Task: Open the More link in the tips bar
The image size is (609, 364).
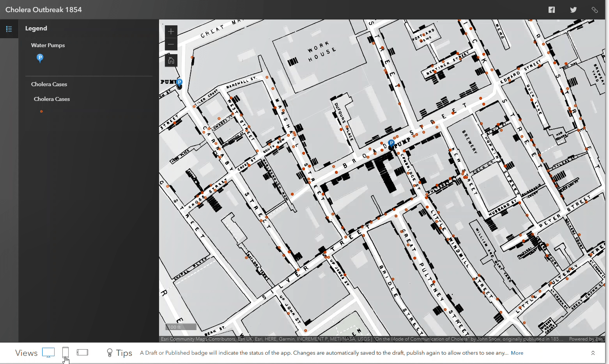Action: (517, 353)
